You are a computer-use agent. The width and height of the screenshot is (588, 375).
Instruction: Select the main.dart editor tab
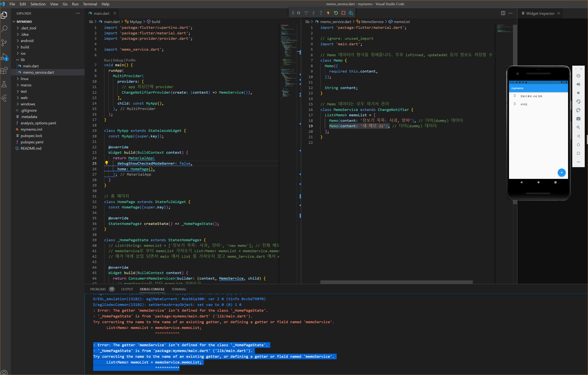coord(101,13)
